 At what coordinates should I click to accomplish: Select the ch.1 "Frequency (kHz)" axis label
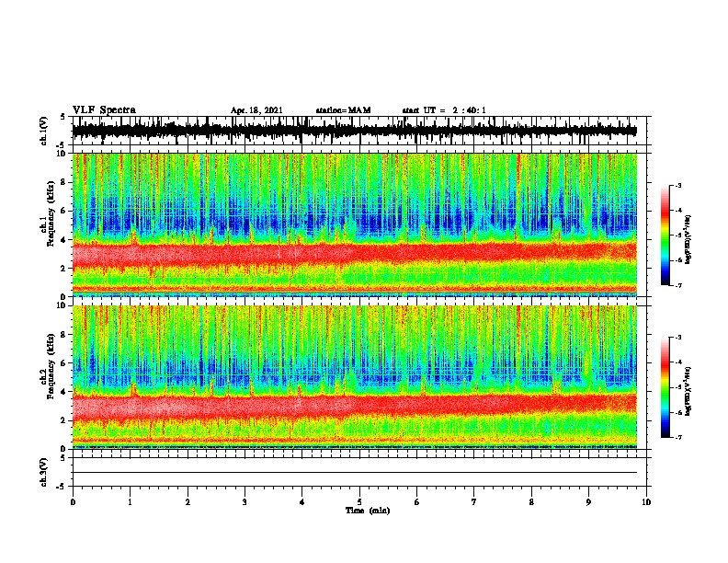(51, 214)
